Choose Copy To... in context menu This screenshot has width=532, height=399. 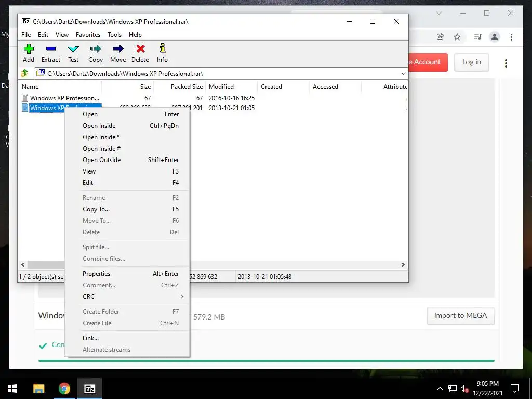[x=127, y=209]
